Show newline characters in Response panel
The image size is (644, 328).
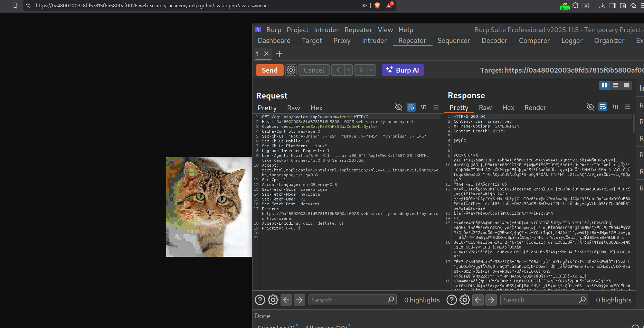pyautogui.click(x=615, y=107)
